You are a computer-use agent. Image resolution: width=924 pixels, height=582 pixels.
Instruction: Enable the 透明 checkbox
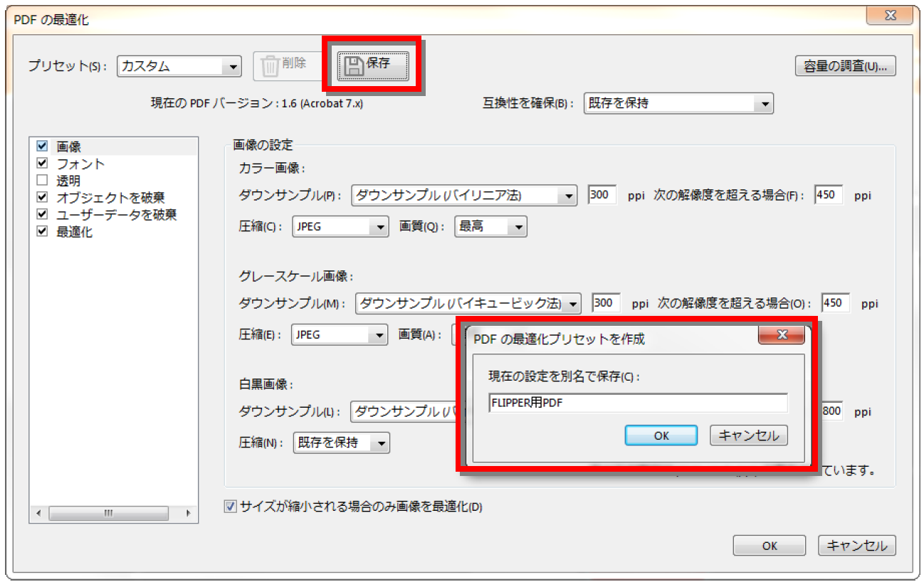coord(43,181)
